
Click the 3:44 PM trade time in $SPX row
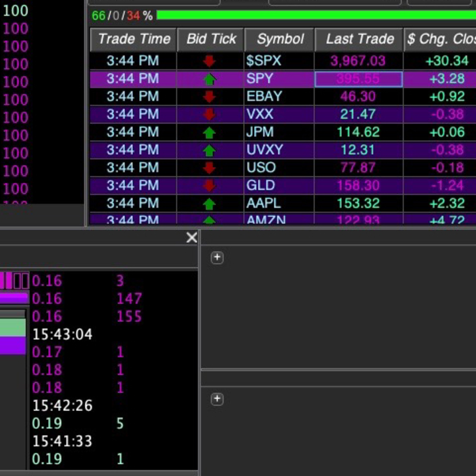tap(133, 61)
